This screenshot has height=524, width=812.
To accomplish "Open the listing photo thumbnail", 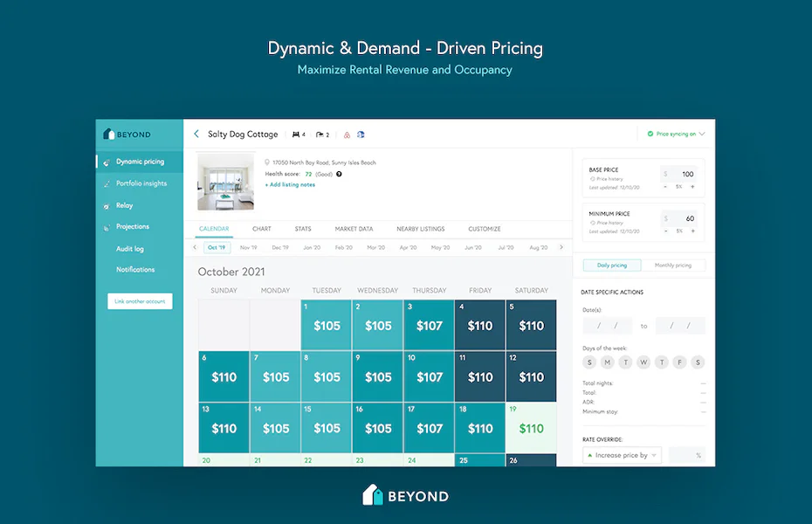I will [226, 182].
